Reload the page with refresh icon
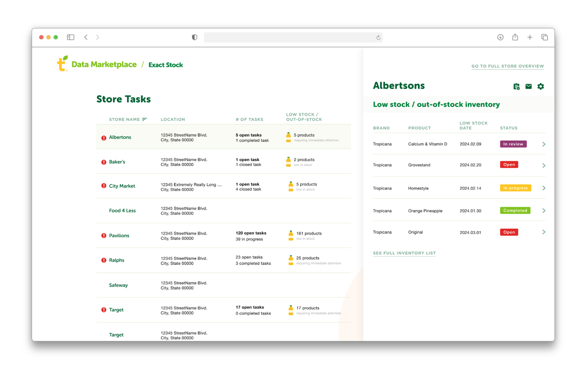The width and height of the screenshot is (588, 369). point(378,37)
